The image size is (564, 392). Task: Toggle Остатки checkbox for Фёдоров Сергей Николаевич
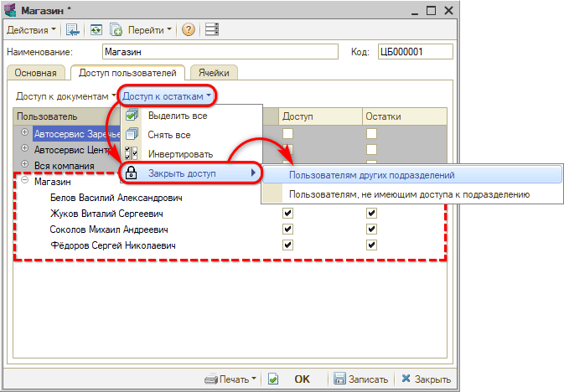371,245
